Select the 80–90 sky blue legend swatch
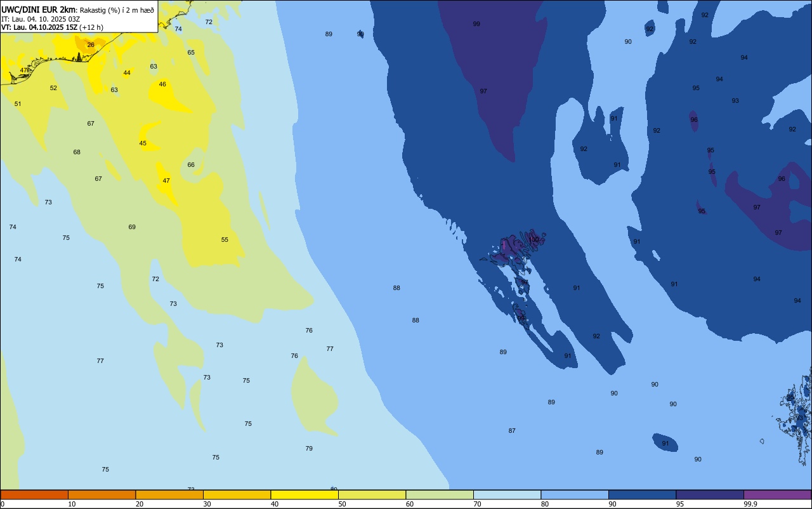Viewport: 812px width, 509px height. pyautogui.click(x=575, y=494)
